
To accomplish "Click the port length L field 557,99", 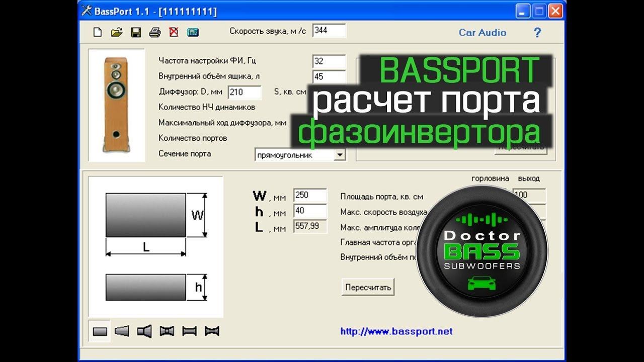I will (x=310, y=226).
